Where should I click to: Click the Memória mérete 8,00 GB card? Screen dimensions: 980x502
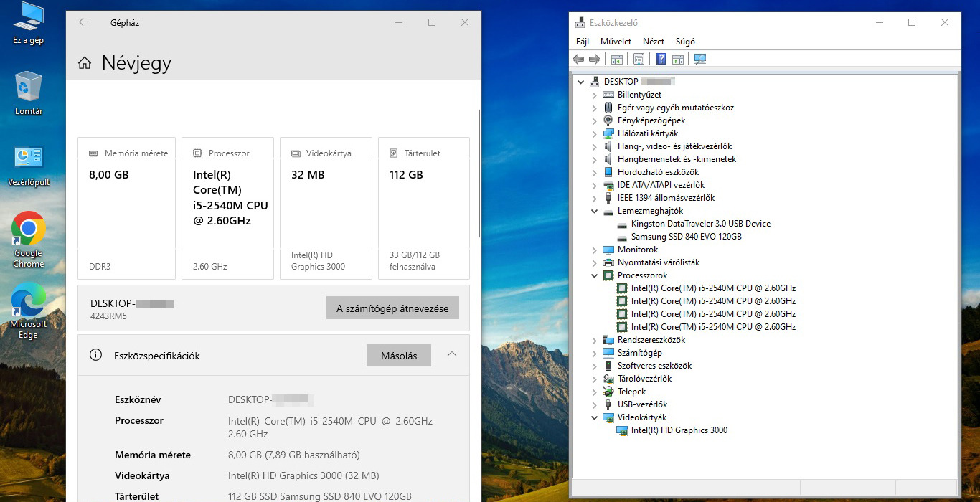pos(126,208)
